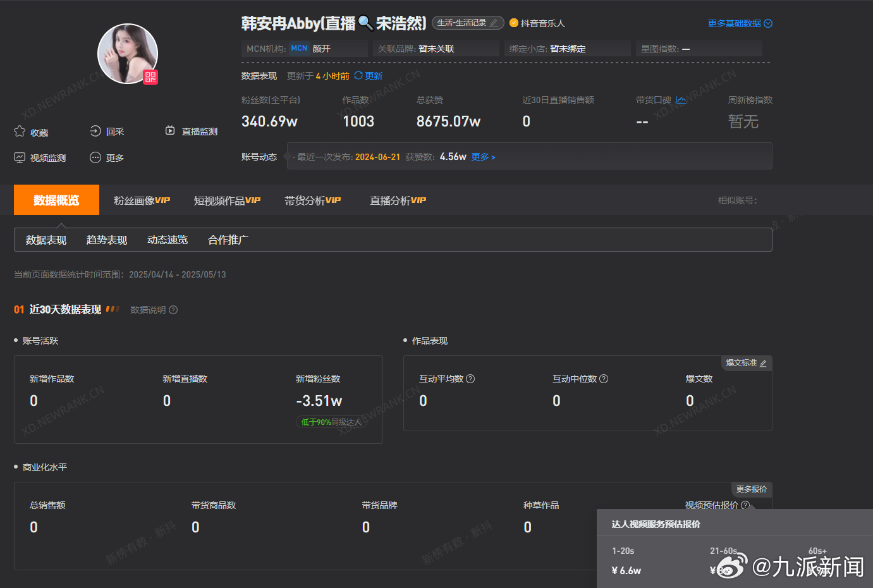
Task: Open the 直播分析 VIP tab
Action: [x=398, y=200]
